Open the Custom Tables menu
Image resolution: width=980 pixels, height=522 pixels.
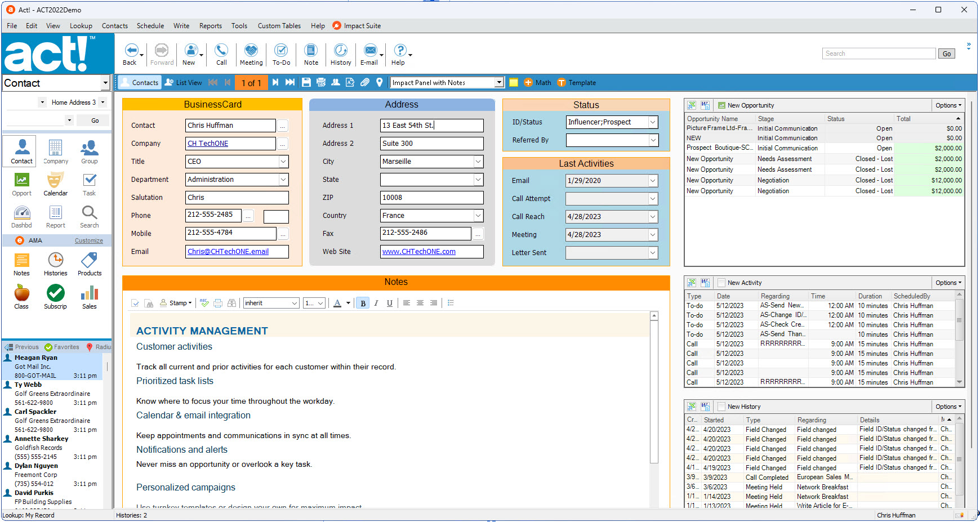[279, 26]
